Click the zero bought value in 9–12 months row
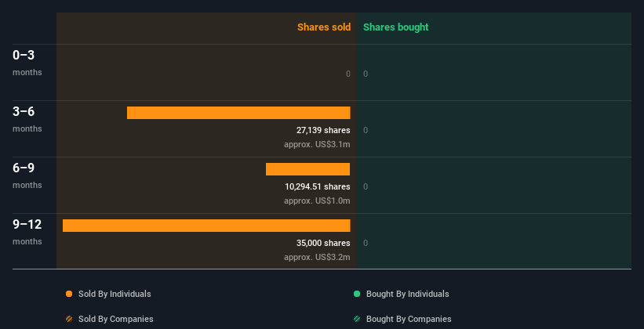The image size is (644, 329). [x=366, y=244]
